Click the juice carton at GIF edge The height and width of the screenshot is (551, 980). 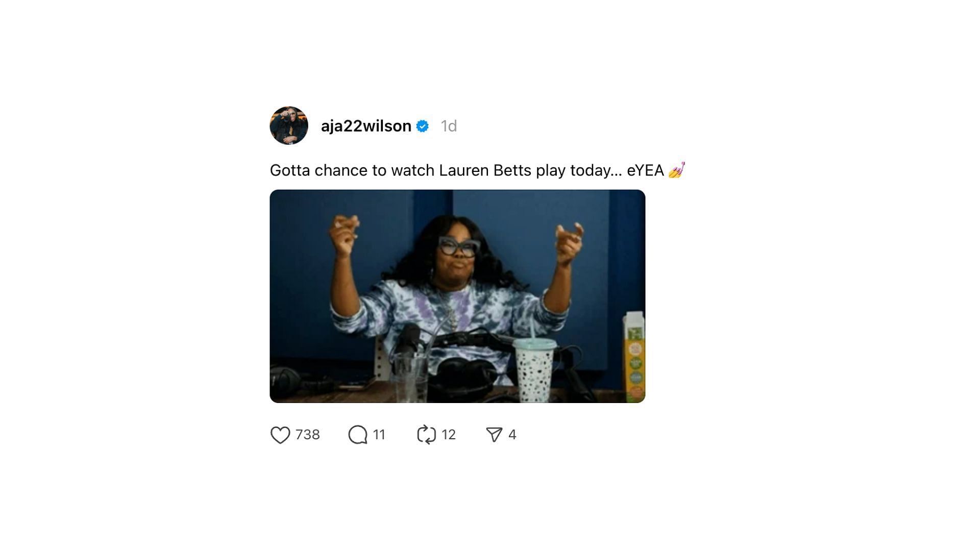point(634,357)
